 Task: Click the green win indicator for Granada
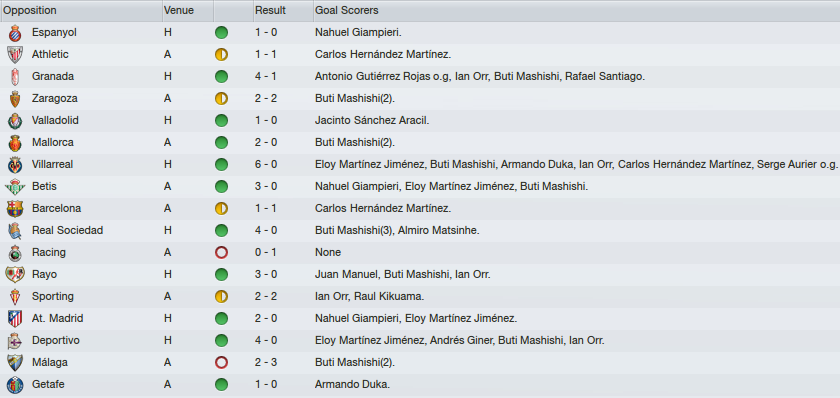click(x=221, y=77)
